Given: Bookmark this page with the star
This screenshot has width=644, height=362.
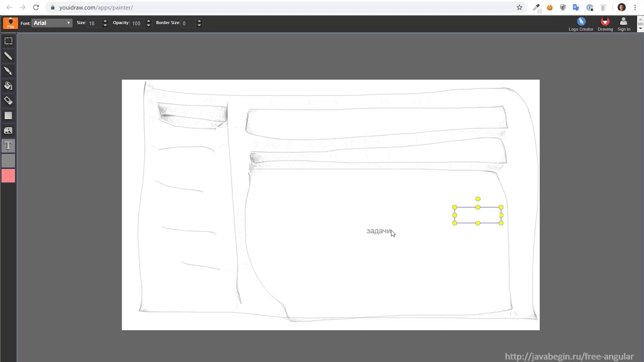Looking at the screenshot, I should 519,8.
